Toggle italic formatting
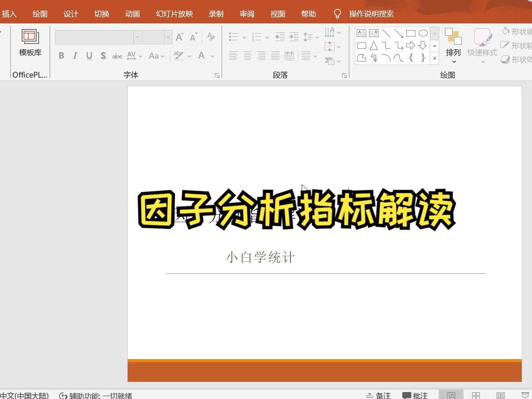Screen dimensions: 532x399 point(75,55)
